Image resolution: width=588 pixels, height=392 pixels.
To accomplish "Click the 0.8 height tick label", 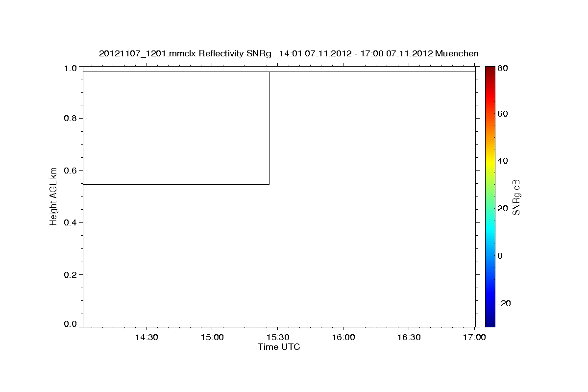I will pos(71,119).
